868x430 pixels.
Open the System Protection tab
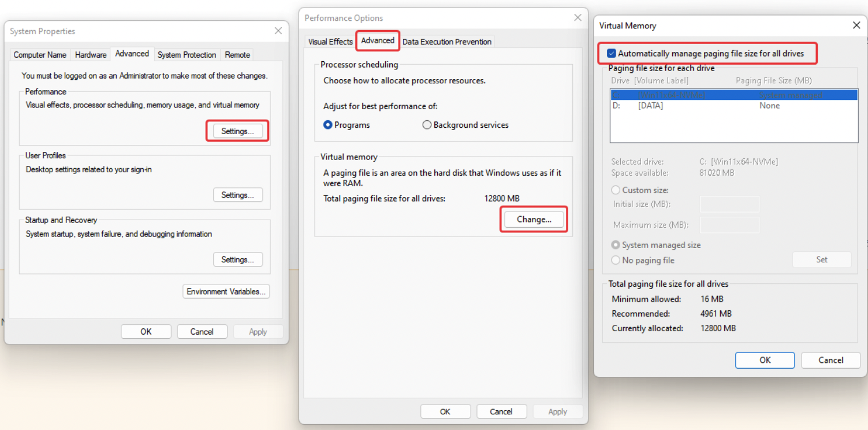[x=187, y=55]
